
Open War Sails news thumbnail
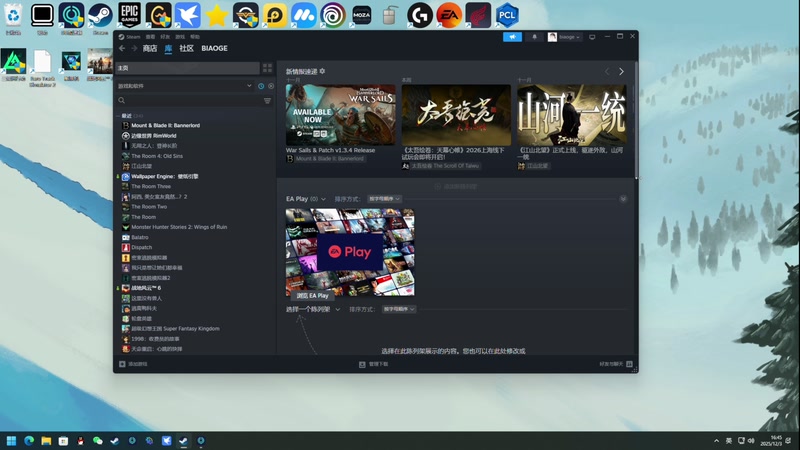340,115
